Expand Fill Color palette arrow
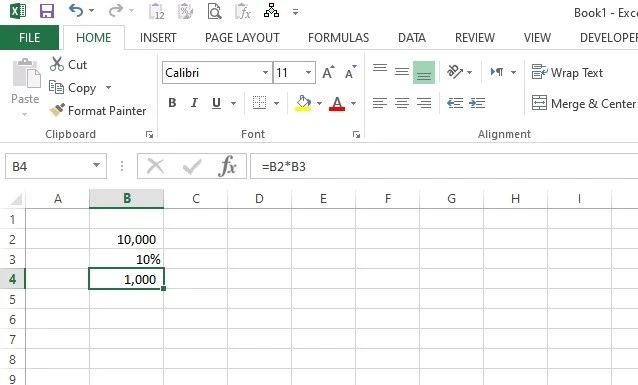Viewport: 638px width, 385px height. 319,103
